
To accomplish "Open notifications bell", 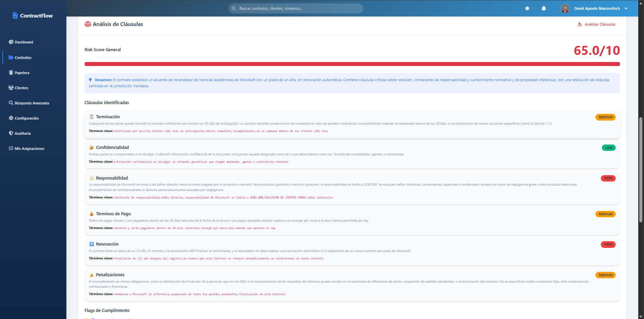I will tap(544, 8).
